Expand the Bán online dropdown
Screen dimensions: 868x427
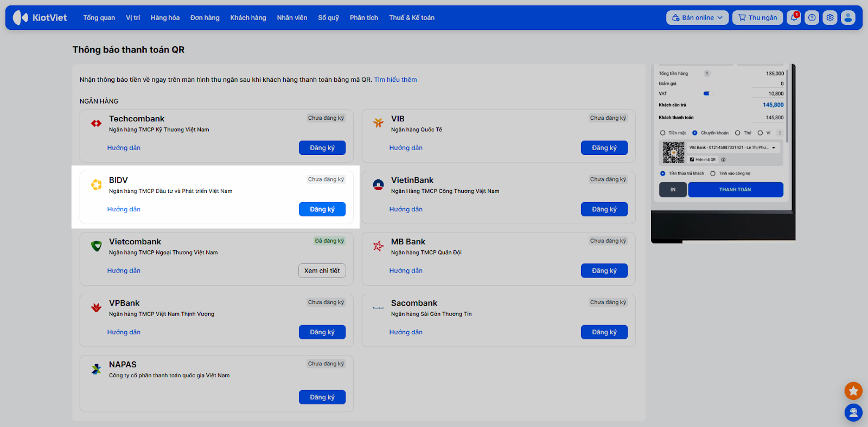tap(697, 18)
